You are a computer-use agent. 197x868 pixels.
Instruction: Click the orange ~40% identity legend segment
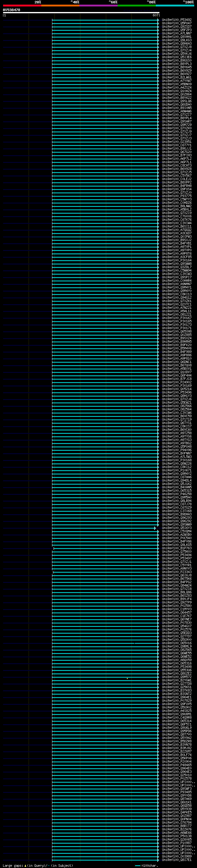pyautogui.click(x=60, y=6)
